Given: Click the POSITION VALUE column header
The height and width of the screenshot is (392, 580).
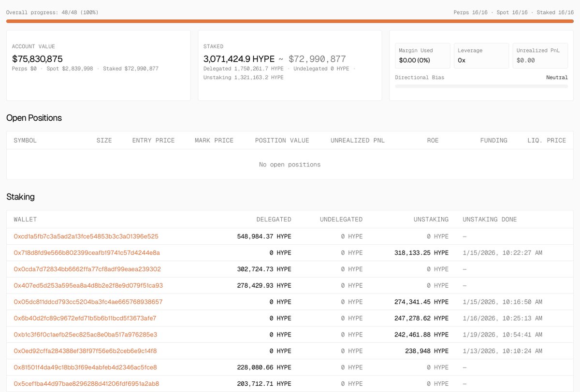Looking at the screenshot, I should 282,140.
